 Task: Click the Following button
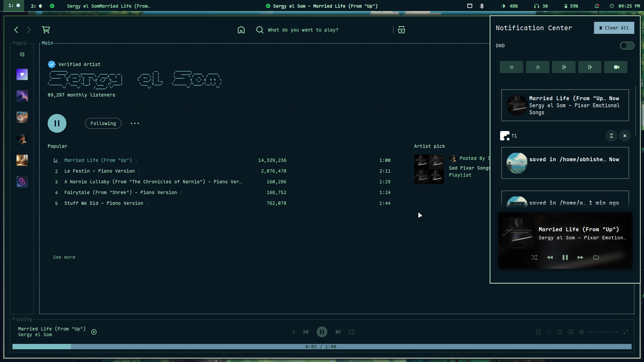pos(103,123)
